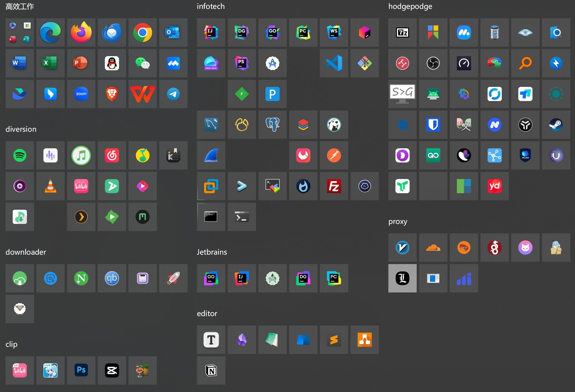This screenshot has height=392, width=575.
Task: Open PhpStorm tile
Action: [x=242, y=63]
